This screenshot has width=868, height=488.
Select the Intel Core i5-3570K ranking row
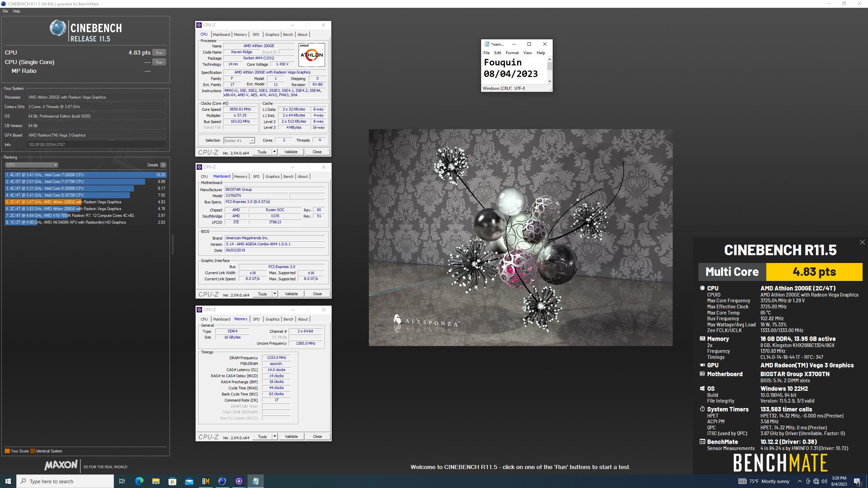86,195
